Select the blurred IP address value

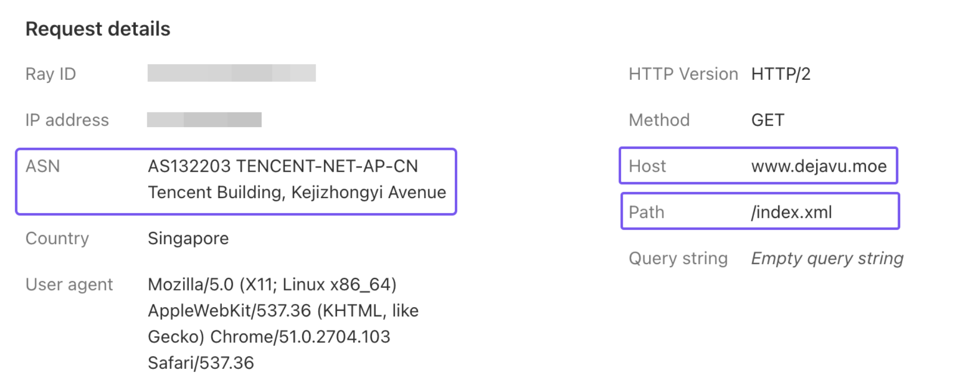coord(204,120)
